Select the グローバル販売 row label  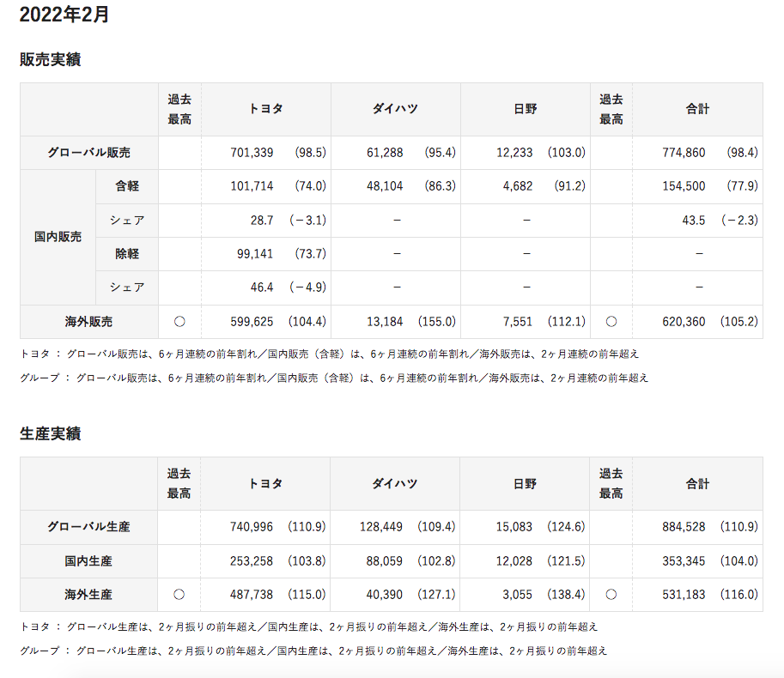tap(89, 153)
